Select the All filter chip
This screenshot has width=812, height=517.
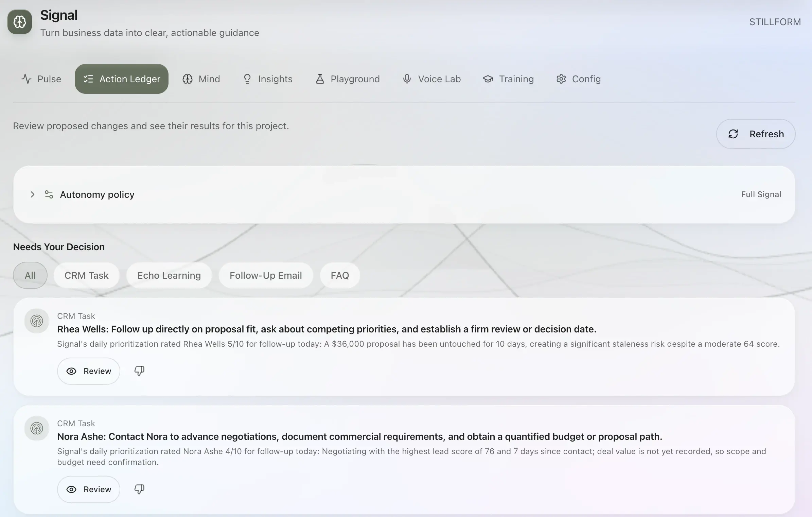30,275
